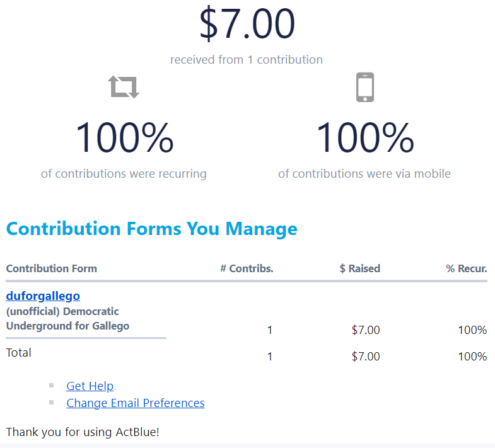The image size is (495, 448).
Task: Open the Get Help link
Action: point(90,386)
